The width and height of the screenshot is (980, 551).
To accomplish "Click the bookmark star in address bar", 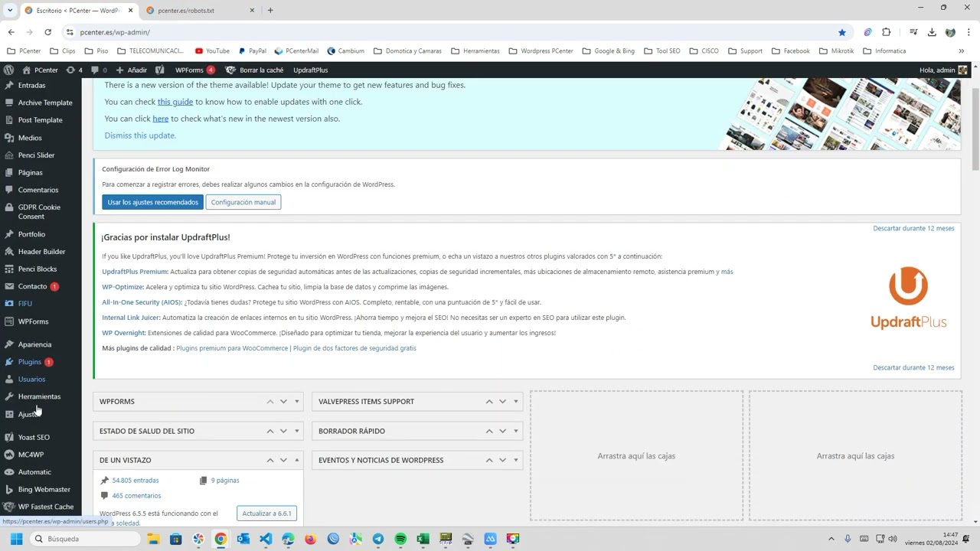I will coord(842,32).
